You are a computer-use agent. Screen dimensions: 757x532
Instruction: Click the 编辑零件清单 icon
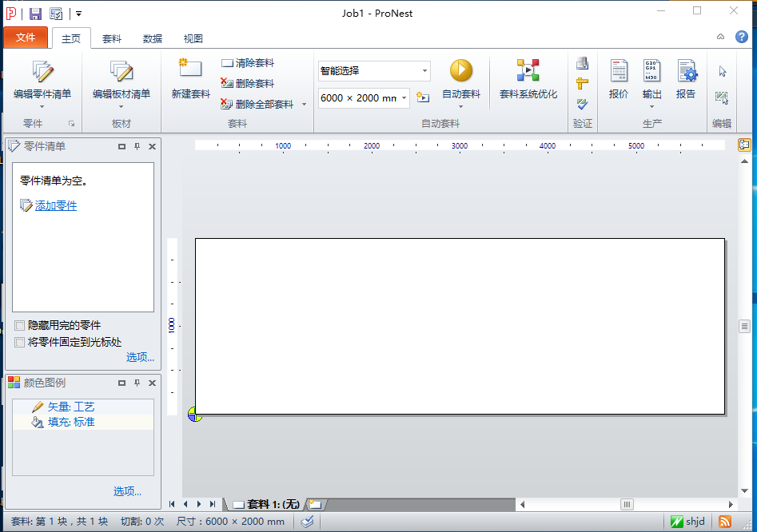(42, 72)
